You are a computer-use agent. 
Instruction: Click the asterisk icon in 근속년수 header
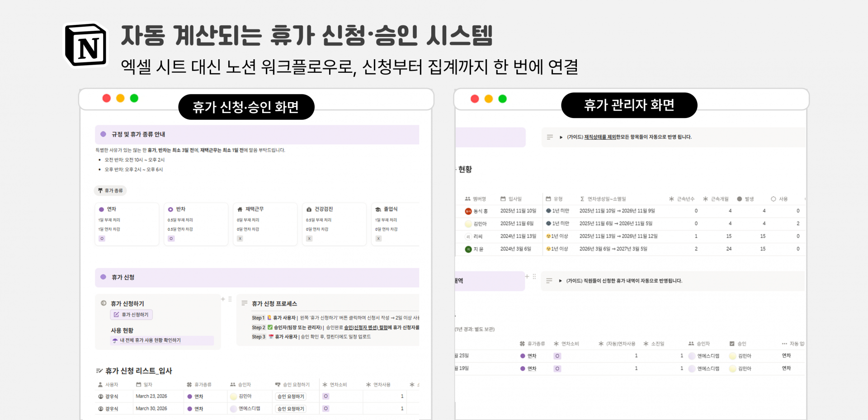coord(672,199)
